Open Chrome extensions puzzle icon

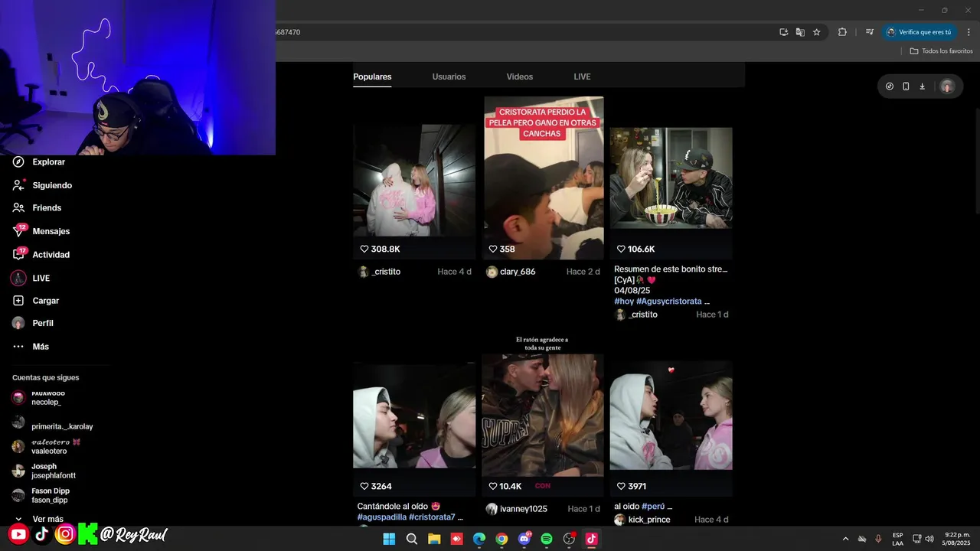842,32
